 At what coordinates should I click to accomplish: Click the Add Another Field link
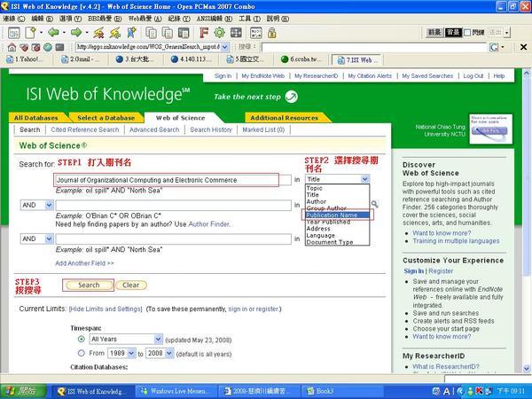pos(84,263)
